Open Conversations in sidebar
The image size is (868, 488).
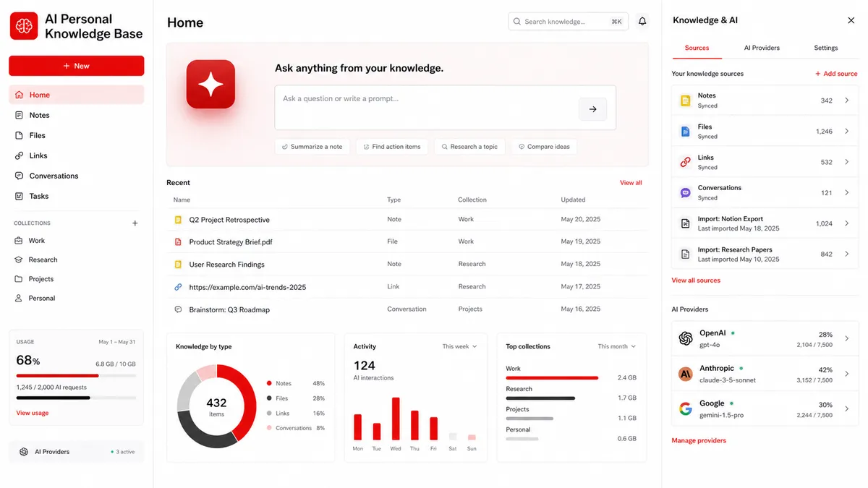[77, 176]
